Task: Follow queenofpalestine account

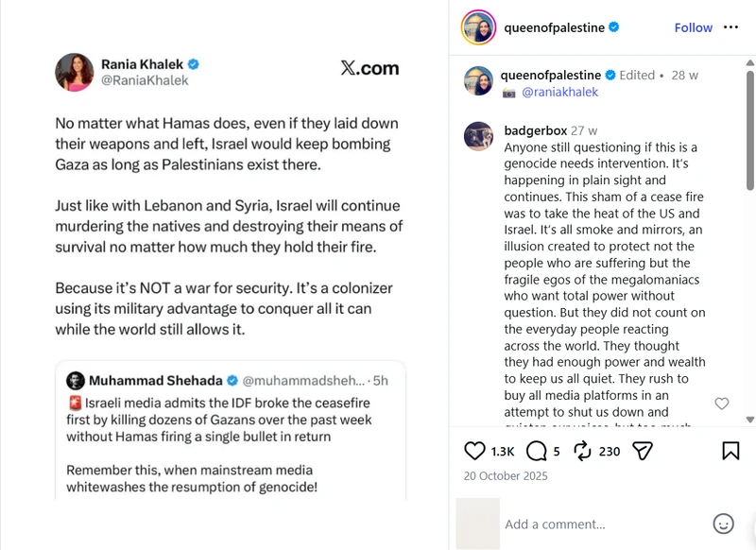Action: [693, 27]
